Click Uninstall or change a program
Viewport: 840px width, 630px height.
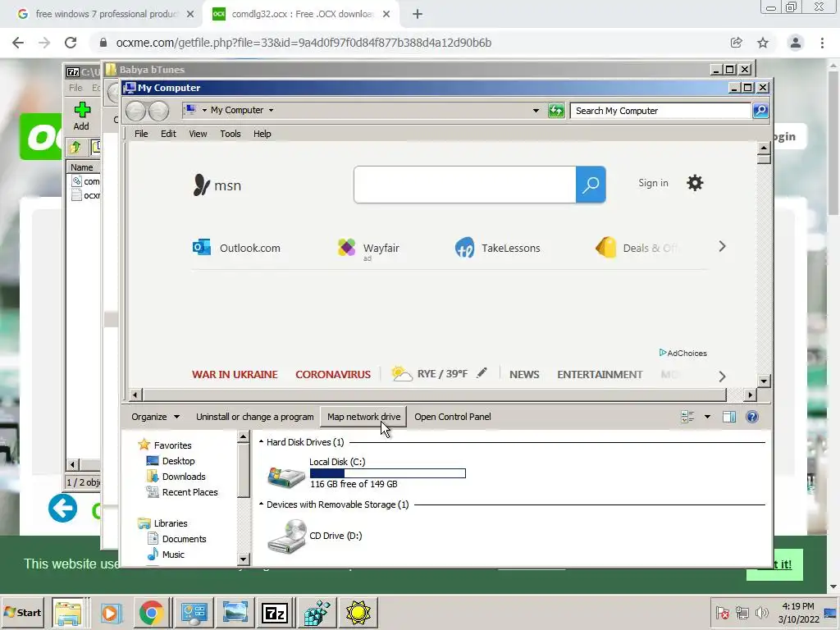pyautogui.click(x=255, y=417)
